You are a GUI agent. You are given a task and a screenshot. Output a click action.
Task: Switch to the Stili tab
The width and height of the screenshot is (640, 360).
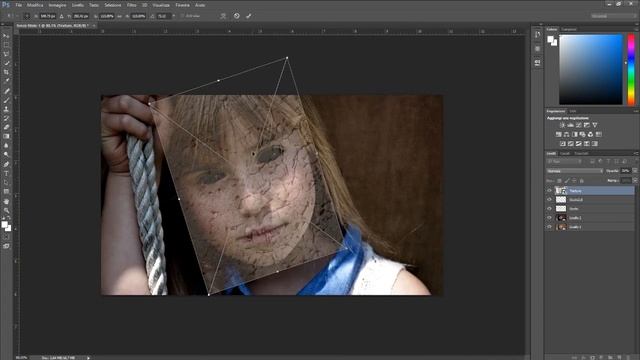point(573,111)
